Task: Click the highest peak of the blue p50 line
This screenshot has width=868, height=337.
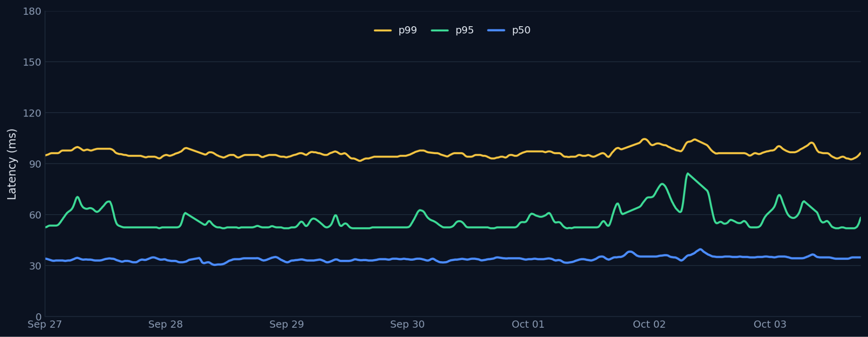Action: click(x=700, y=249)
